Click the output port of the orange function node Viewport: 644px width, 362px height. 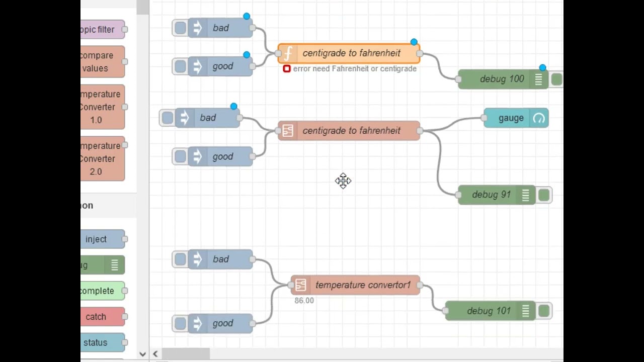click(420, 53)
